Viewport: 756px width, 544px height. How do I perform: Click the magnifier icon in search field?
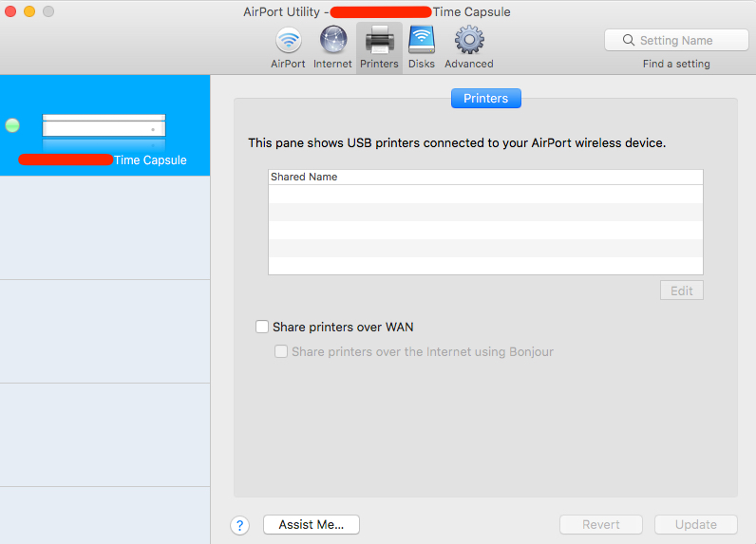tap(628, 40)
